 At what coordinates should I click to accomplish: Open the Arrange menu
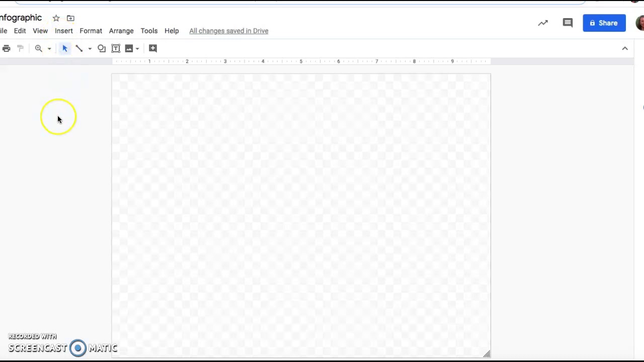(x=121, y=31)
